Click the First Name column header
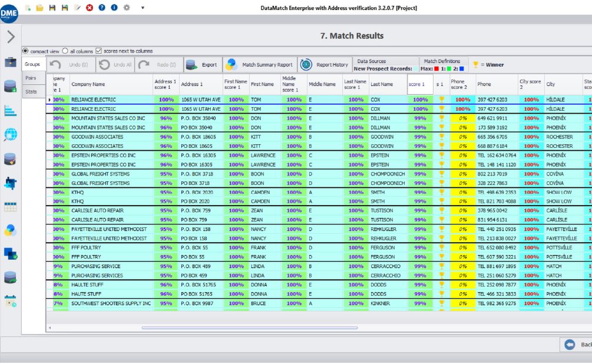592x364 pixels. (x=264, y=84)
